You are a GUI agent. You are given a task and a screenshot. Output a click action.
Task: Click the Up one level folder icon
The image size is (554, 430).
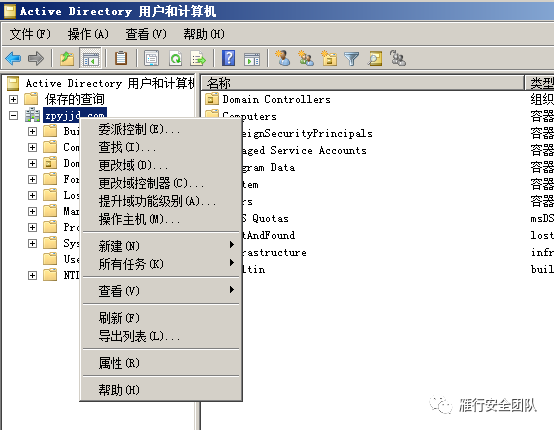67,58
